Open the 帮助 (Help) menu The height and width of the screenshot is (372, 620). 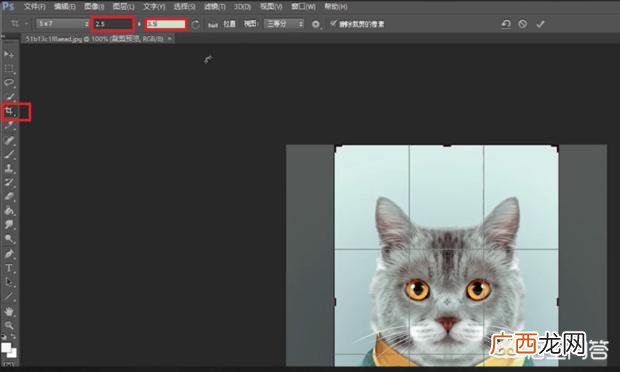click(336, 7)
